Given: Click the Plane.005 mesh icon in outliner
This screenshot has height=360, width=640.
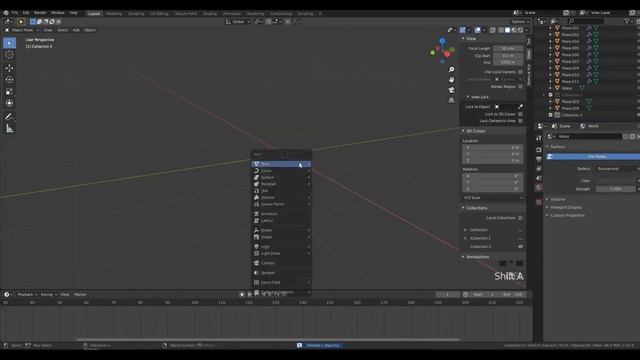Looking at the screenshot, I should pos(557,48).
